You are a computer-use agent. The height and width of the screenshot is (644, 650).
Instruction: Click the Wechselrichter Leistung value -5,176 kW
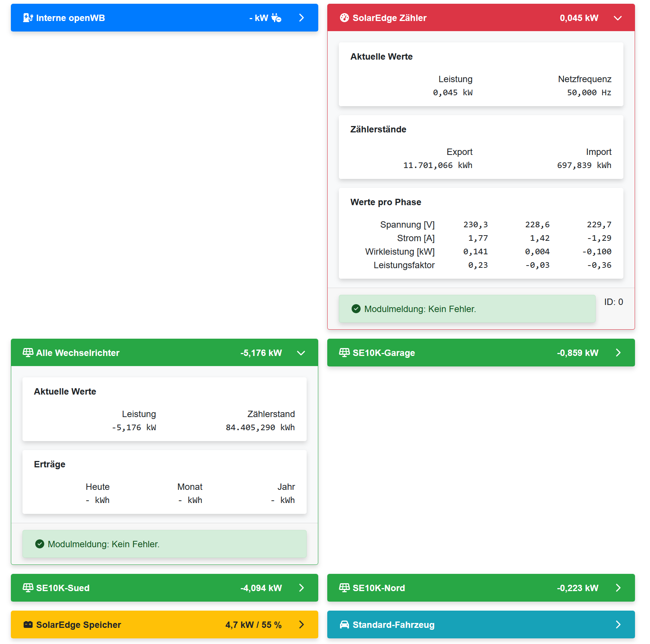point(134,427)
